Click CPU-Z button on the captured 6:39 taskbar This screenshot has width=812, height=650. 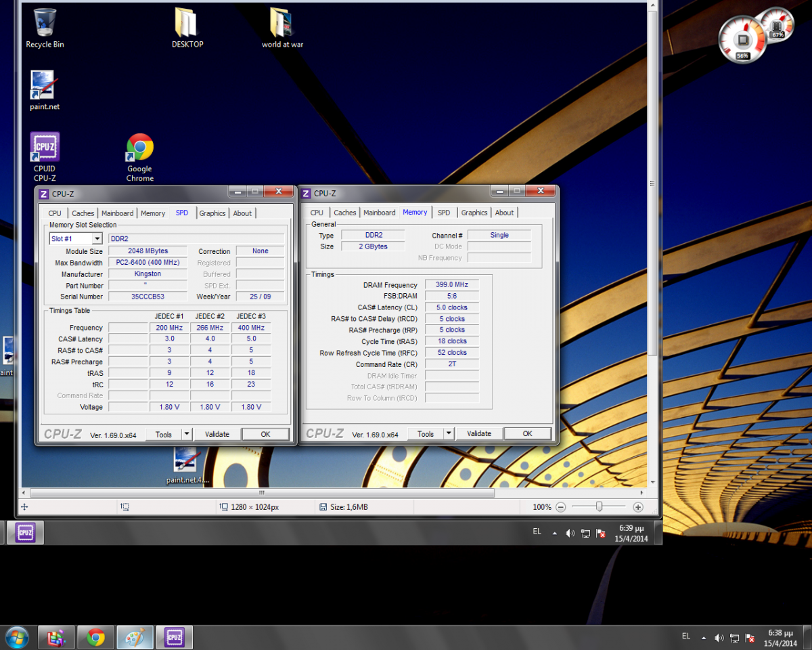click(26, 533)
